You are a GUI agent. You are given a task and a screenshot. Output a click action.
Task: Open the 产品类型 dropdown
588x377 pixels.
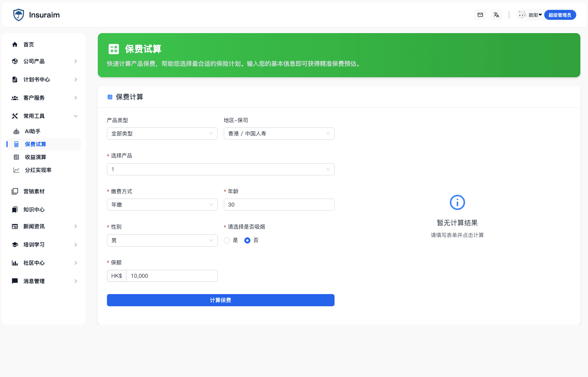click(x=162, y=134)
